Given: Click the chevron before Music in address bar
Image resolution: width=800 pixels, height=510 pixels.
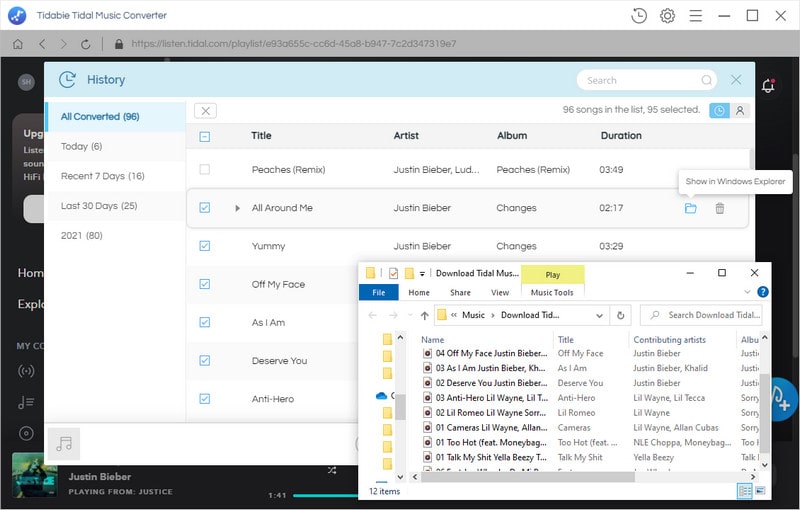Looking at the screenshot, I should 454,315.
